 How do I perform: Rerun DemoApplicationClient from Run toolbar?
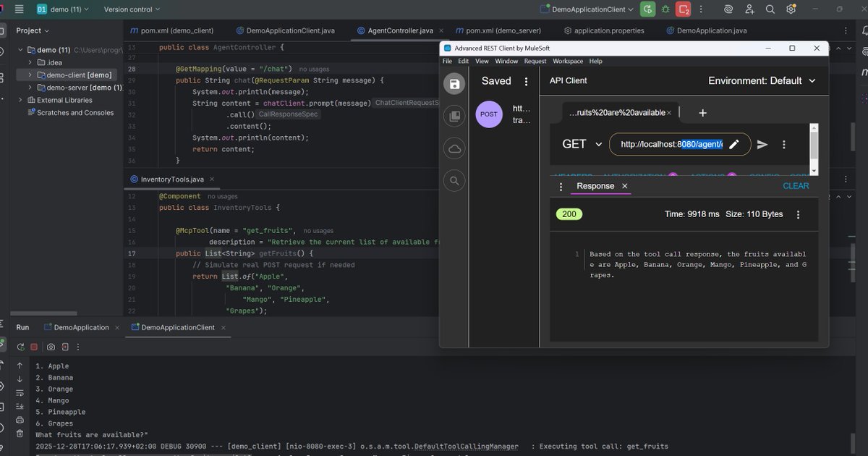[x=20, y=347]
